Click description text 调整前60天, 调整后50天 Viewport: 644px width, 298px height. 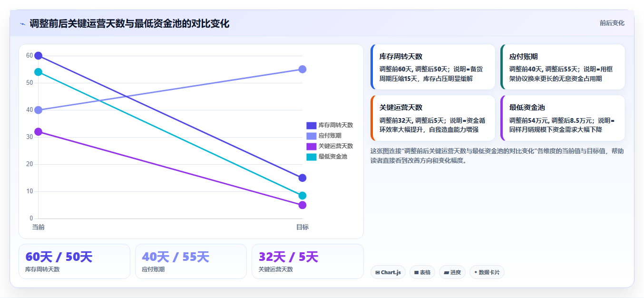pyautogui.click(x=415, y=70)
